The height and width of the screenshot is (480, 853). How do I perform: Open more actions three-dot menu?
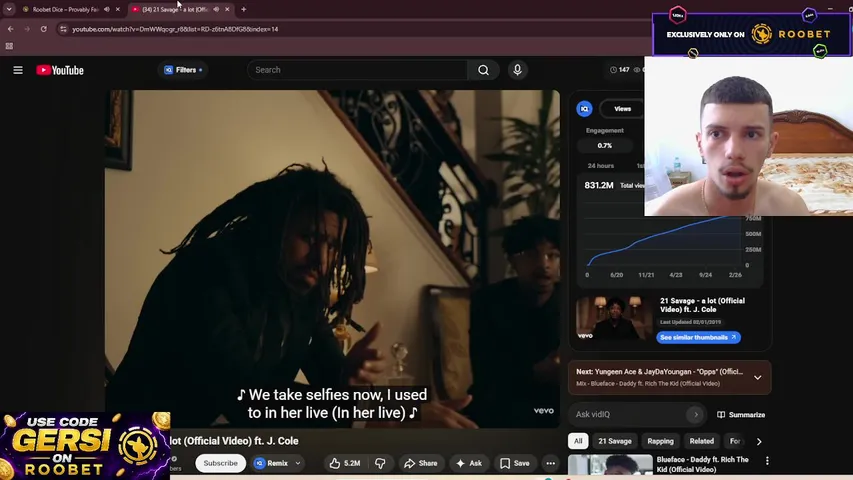pos(551,463)
